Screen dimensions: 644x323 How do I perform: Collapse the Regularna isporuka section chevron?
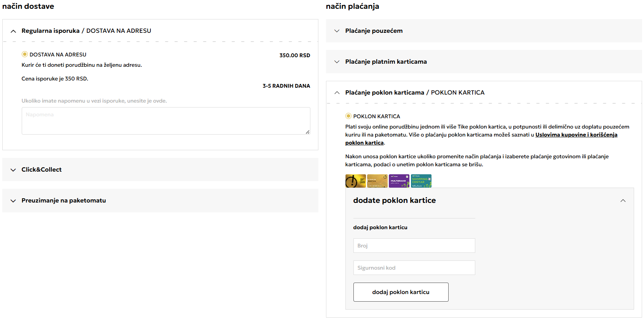(13, 31)
